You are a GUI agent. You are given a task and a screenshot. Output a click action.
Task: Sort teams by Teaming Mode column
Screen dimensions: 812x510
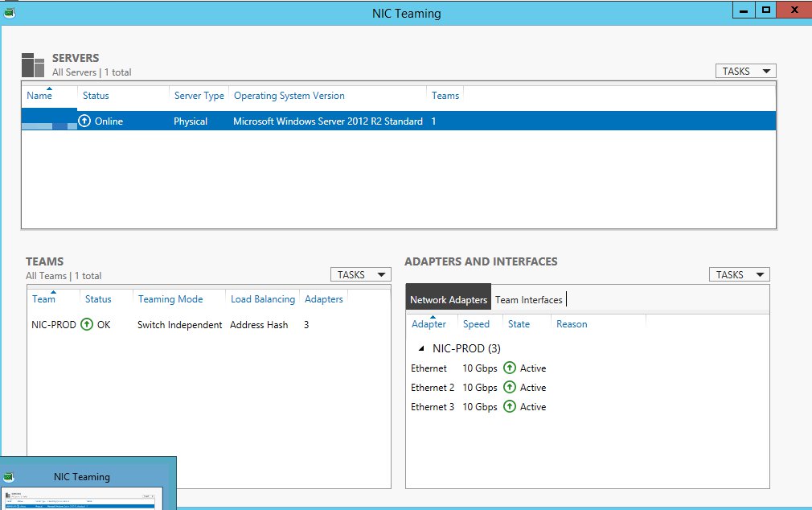(x=170, y=299)
